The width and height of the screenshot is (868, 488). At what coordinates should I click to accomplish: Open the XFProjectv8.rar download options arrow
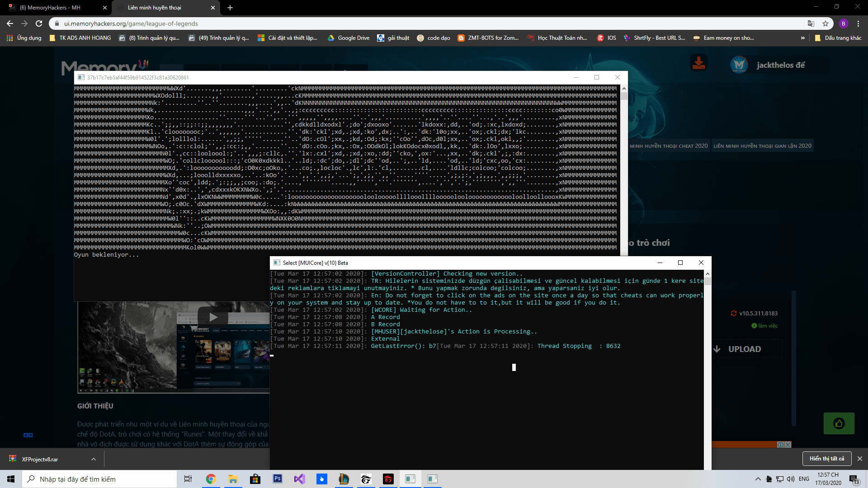94,459
